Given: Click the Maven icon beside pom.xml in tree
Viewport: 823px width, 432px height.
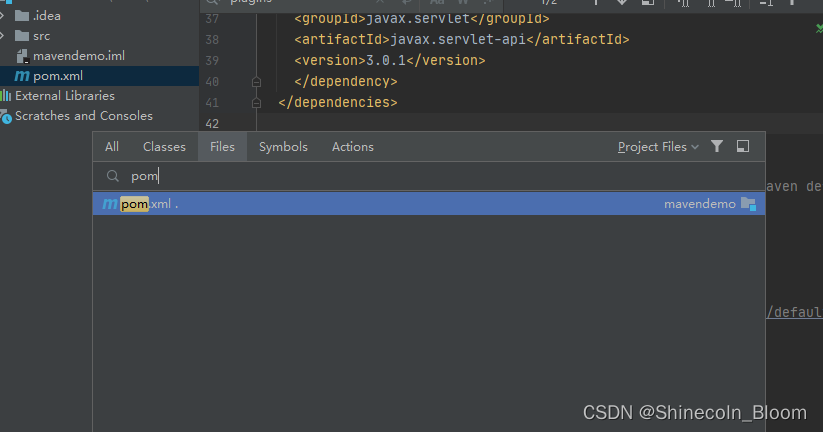Looking at the screenshot, I should pos(22,76).
